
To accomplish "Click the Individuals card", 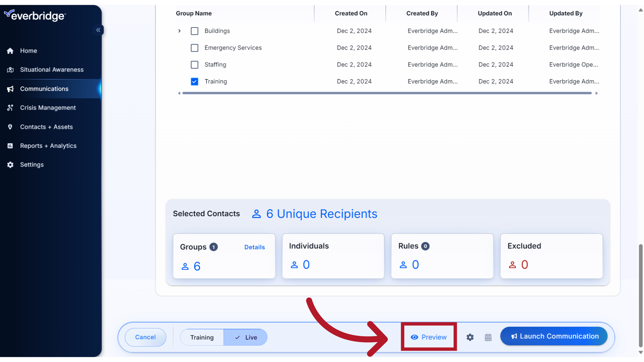I will (333, 256).
